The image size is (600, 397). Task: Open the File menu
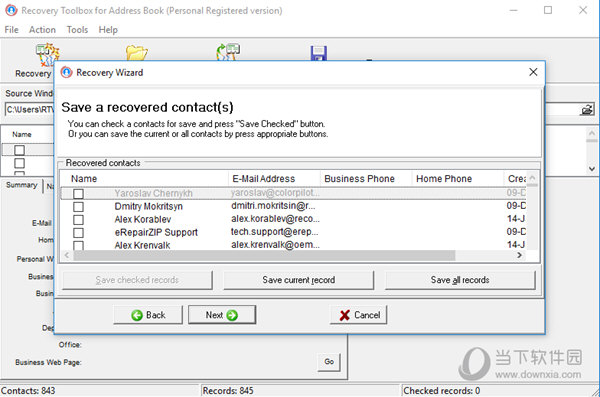tap(11, 29)
